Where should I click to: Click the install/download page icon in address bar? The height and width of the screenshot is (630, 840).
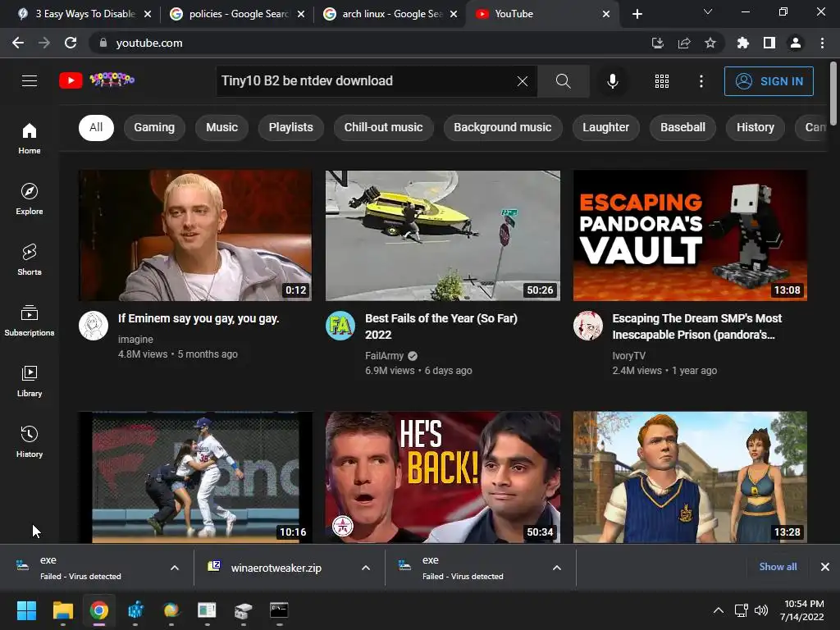[658, 43]
